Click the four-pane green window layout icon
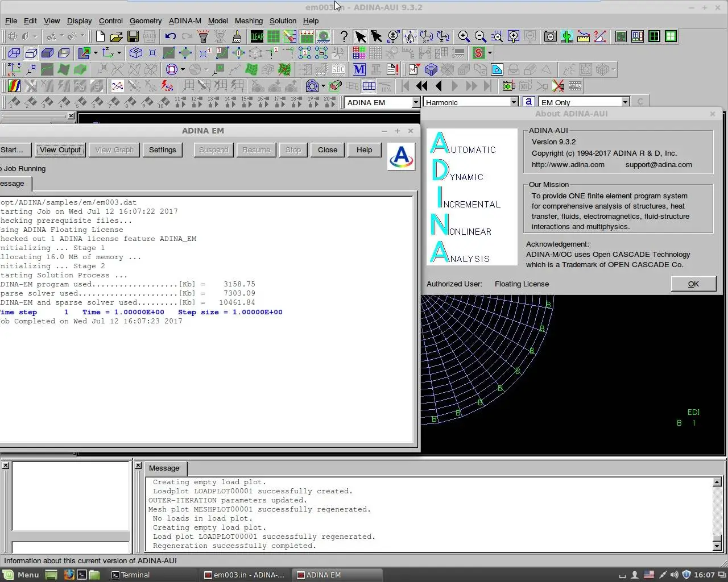Screen dimensions: 728x582 pos(671,36)
